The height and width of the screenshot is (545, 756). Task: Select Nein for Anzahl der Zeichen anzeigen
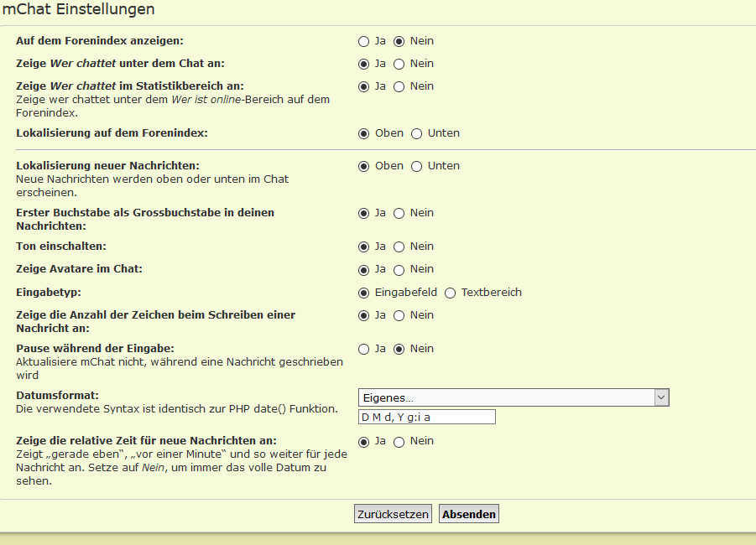(x=399, y=315)
